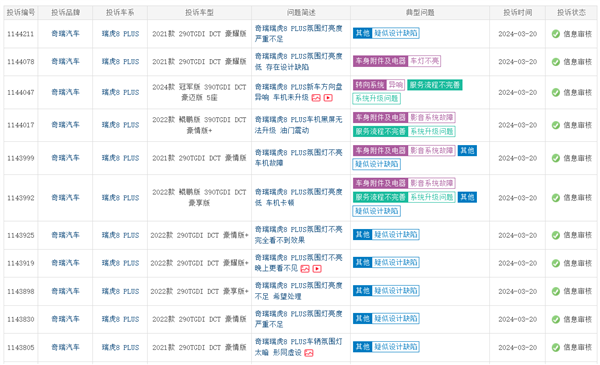Click the 投诉时间 column header

pyautogui.click(x=517, y=13)
